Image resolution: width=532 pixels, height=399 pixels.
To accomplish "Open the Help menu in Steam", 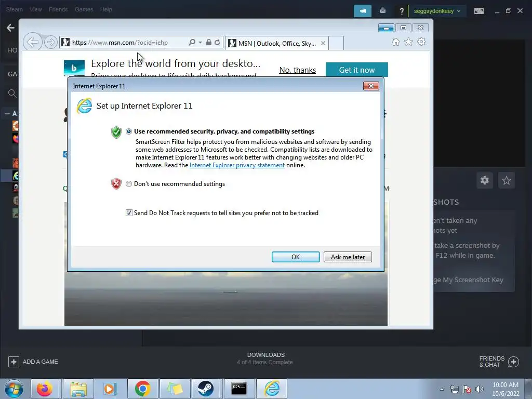I will pos(106,9).
